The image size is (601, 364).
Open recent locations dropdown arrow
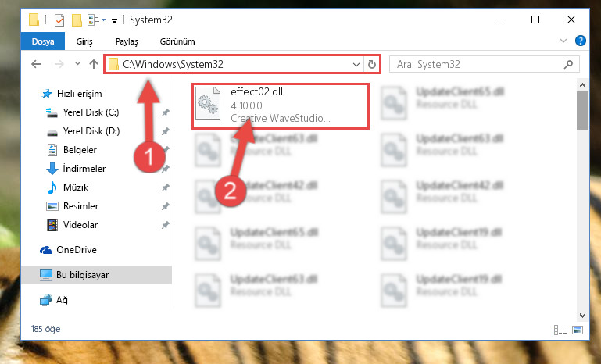tap(77, 63)
